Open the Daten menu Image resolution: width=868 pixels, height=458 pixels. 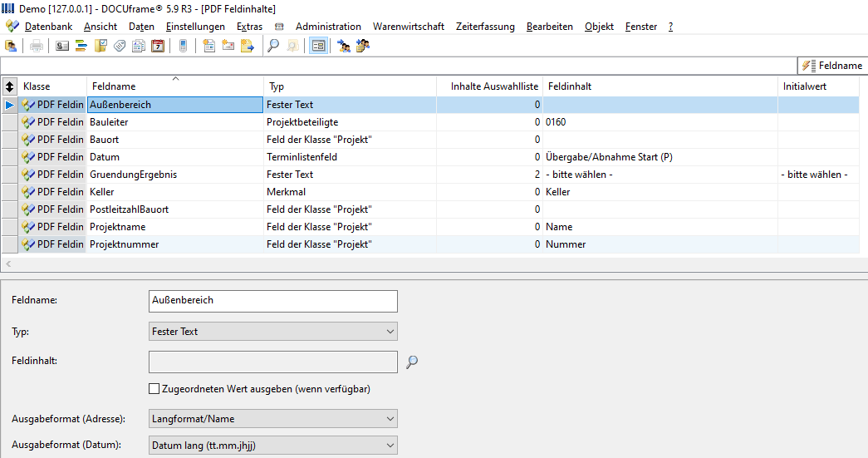click(142, 27)
